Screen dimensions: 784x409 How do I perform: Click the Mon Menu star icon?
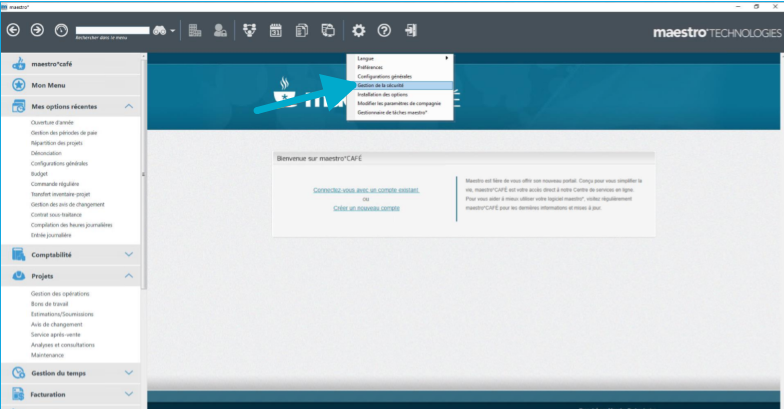[19, 85]
